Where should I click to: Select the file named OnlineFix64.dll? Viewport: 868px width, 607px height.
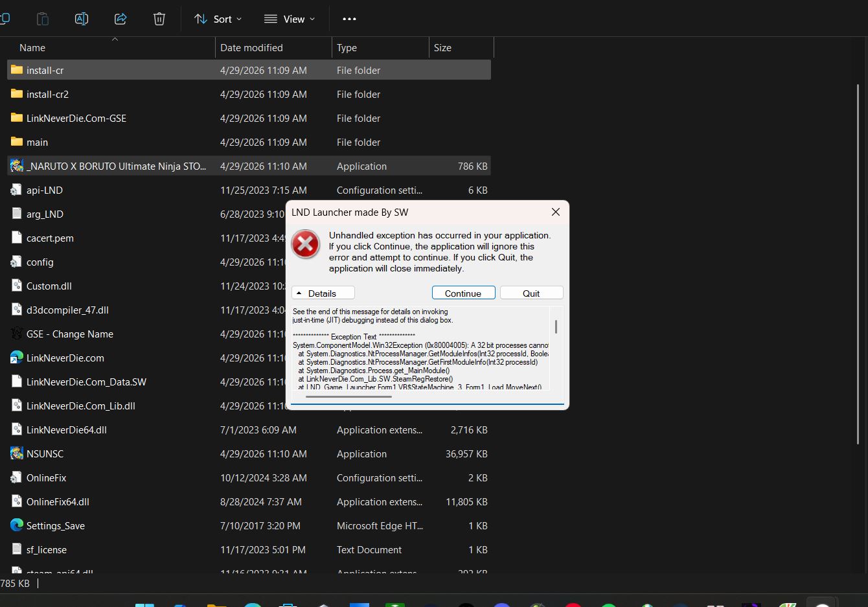pyautogui.click(x=58, y=501)
